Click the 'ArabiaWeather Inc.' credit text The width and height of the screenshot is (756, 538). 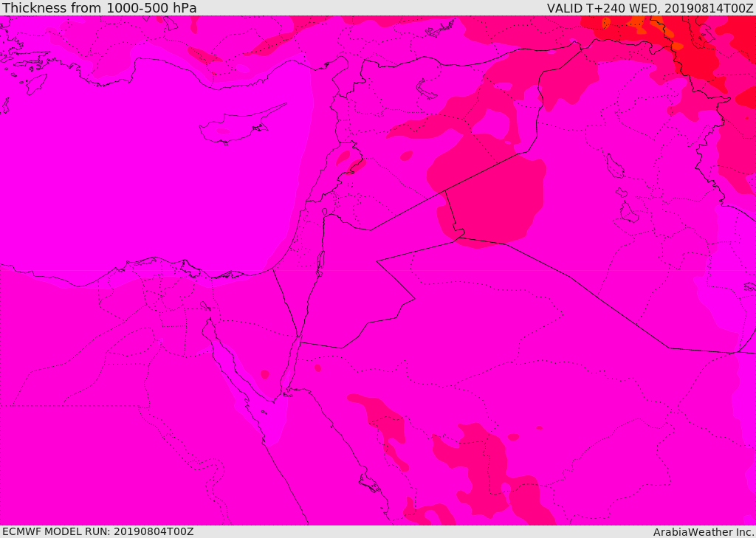pos(704,532)
